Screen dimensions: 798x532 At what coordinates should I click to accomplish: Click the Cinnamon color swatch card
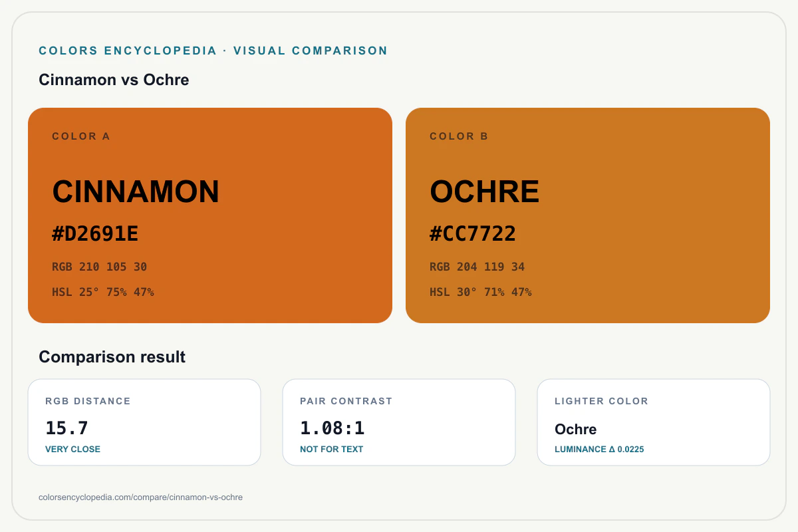[210, 215]
